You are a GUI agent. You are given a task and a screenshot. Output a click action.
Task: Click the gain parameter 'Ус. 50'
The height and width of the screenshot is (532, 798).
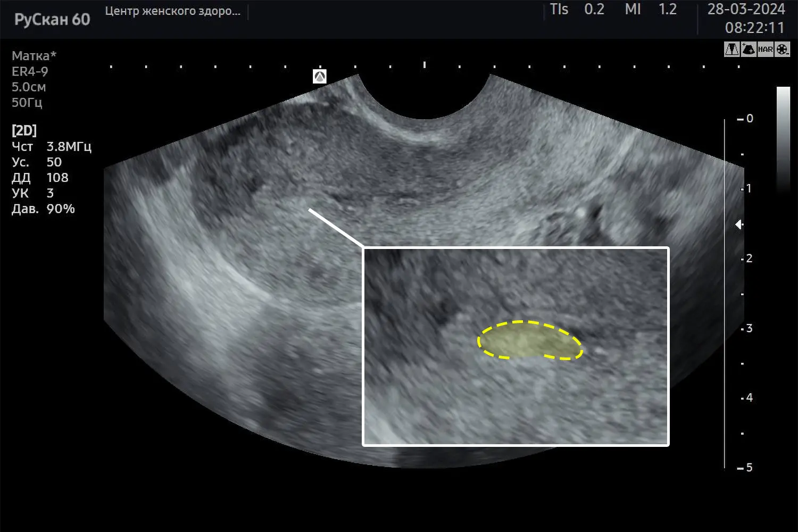click(x=37, y=162)
